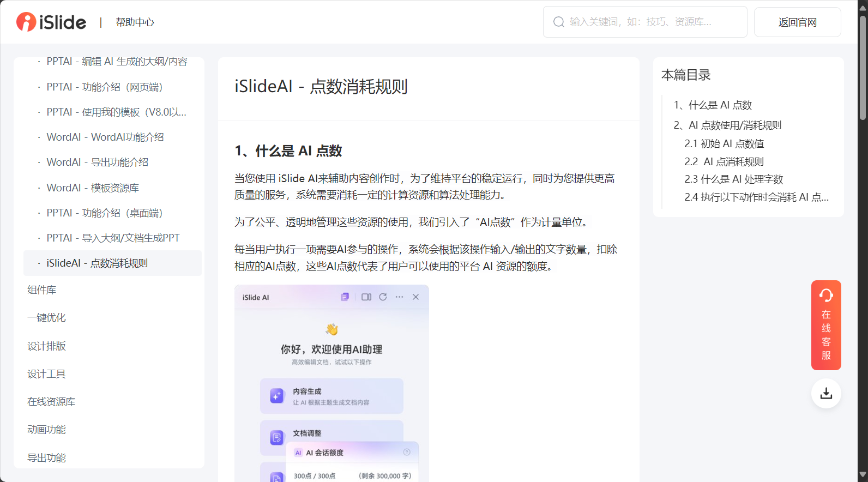Expand the 组件库 category
The image size is (868, 482).
click(42, 290)
